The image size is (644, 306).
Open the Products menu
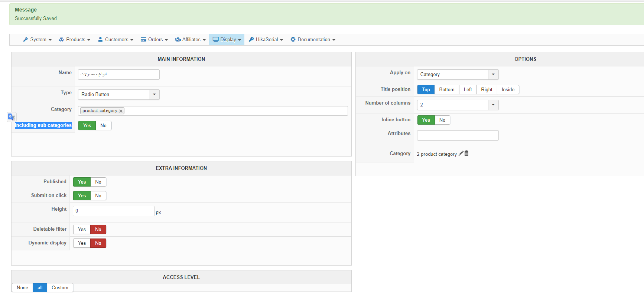75,39
